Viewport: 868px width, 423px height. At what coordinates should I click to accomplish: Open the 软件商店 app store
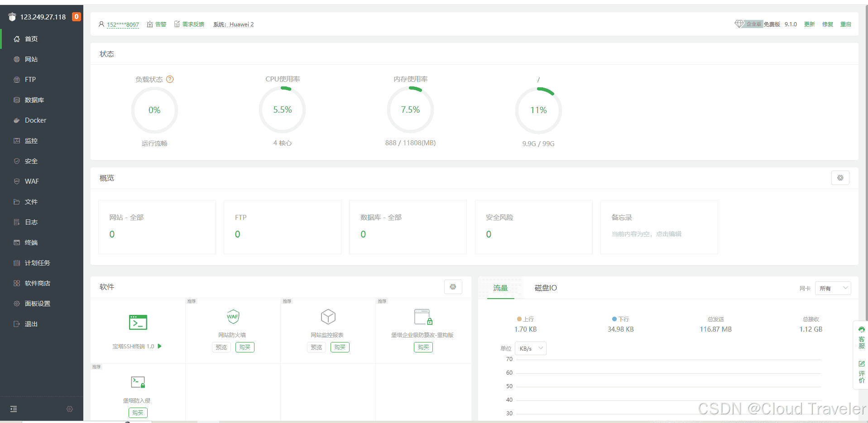pos(37,283)
